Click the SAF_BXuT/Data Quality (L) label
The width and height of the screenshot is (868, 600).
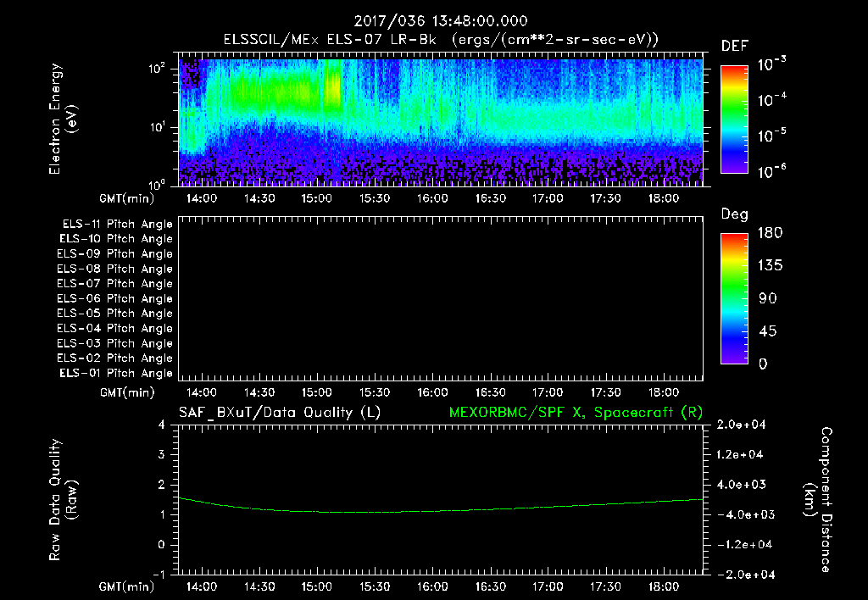point(280,413)
